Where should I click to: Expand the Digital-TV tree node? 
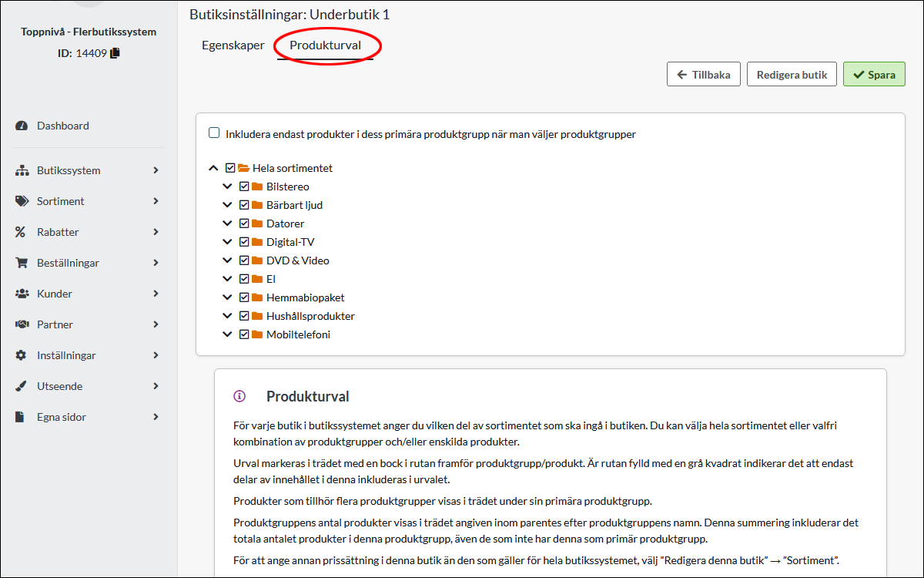coord(227,242)
